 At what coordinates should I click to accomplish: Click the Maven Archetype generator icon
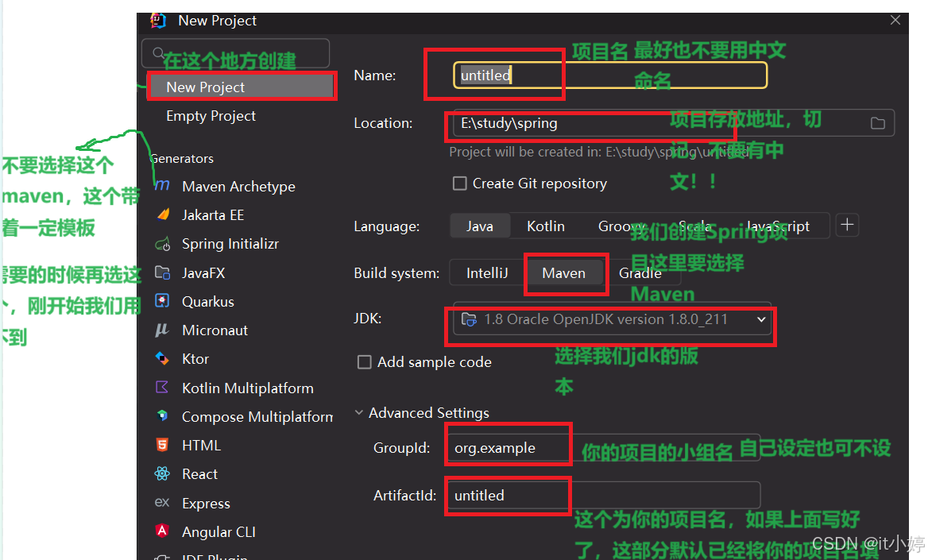click(162, 186)
